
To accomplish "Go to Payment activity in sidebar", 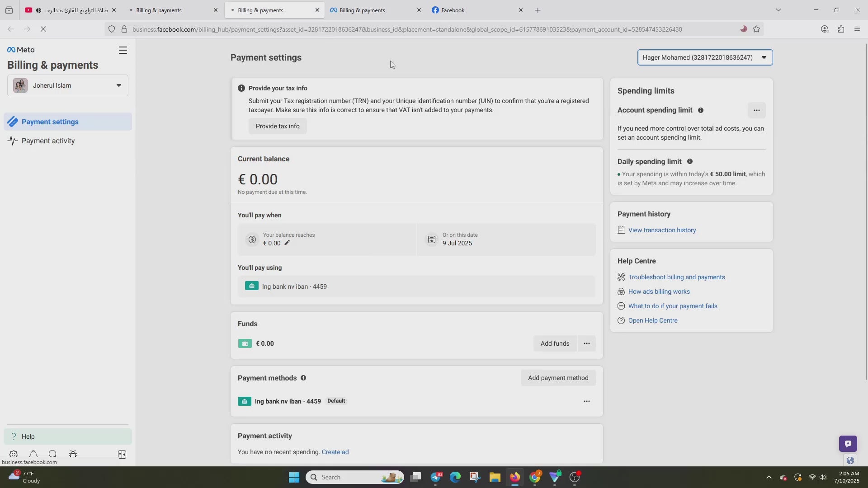I will 68,141.
